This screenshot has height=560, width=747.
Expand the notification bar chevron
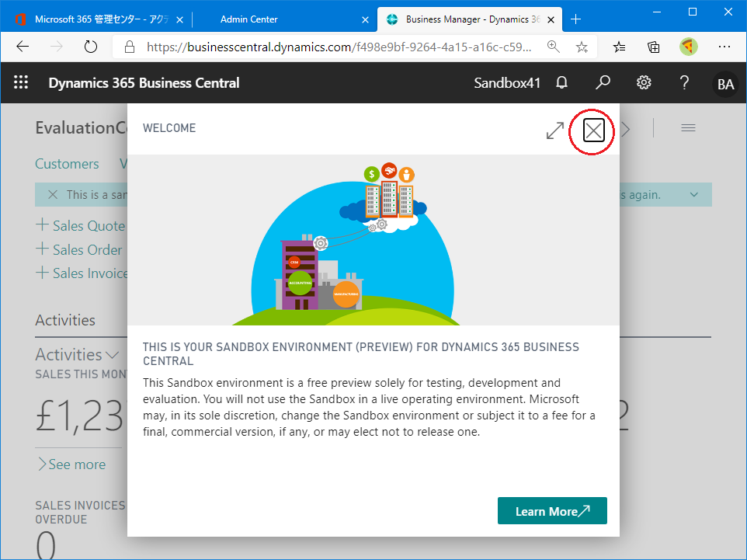(694, 194)
